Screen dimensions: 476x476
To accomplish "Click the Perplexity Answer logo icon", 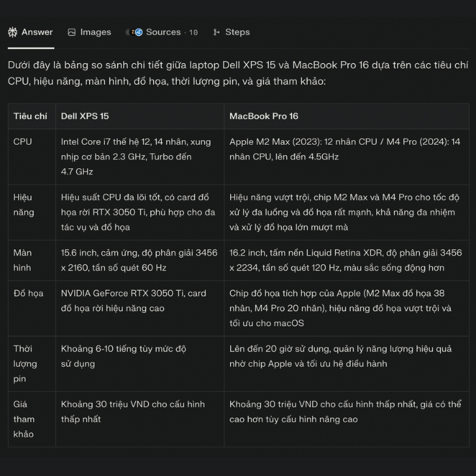I will point(12,32).
